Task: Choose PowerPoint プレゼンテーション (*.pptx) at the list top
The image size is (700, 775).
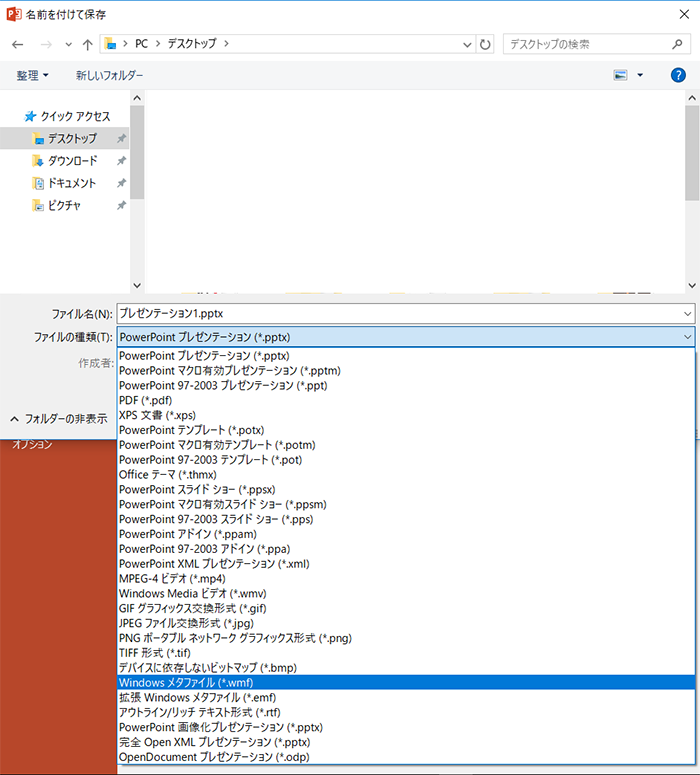Action: point(406,356)
